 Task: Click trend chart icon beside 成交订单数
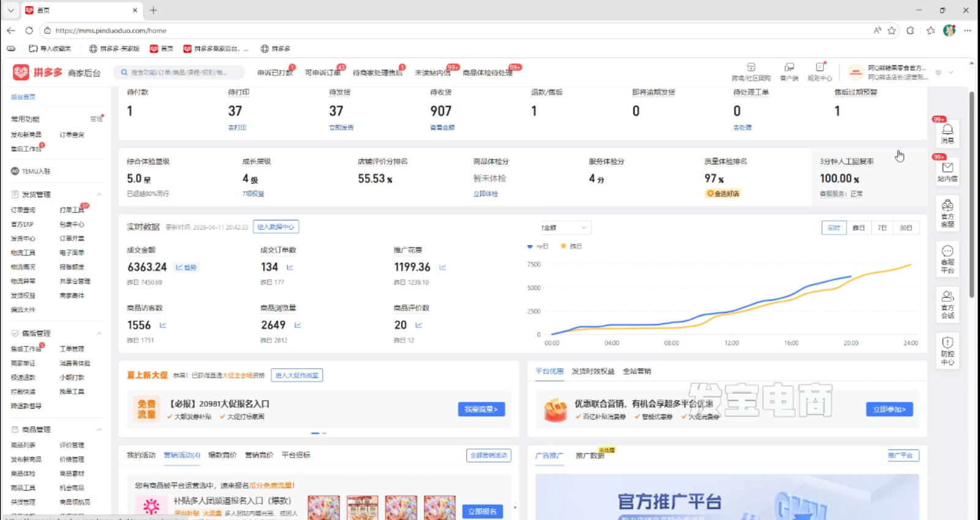tap(290, 267)
